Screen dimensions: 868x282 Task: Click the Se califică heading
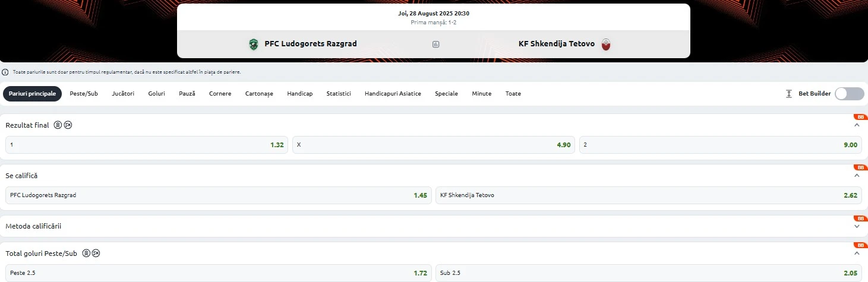point(21,176)
